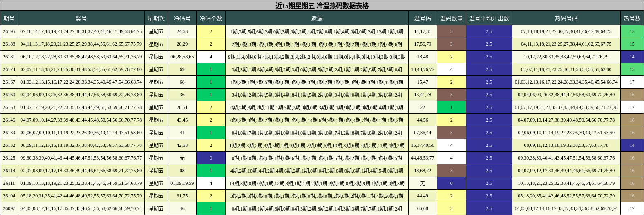This screenshot has width=644, height=215.
Task: Select period number 26104
Action: [9, 196]
